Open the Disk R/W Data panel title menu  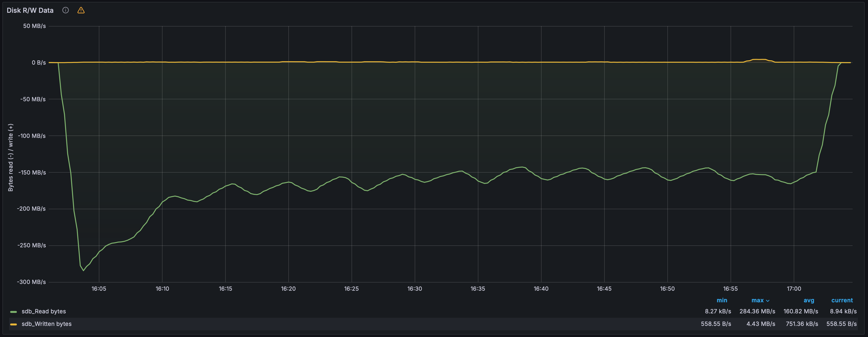30,10
